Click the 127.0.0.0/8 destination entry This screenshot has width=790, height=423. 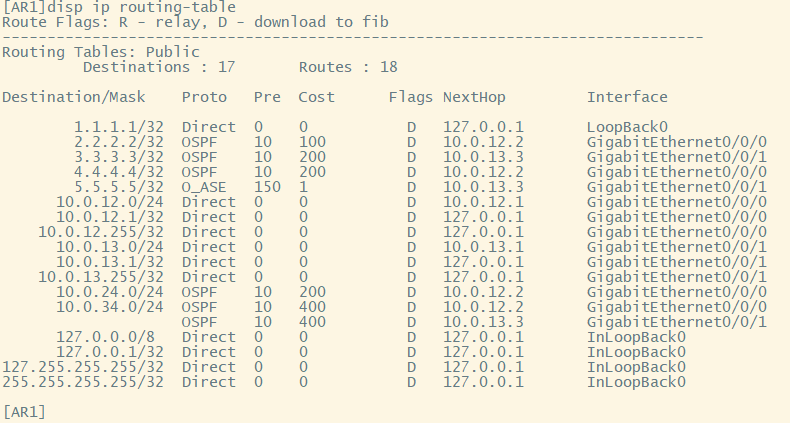(x=110, y=337)
